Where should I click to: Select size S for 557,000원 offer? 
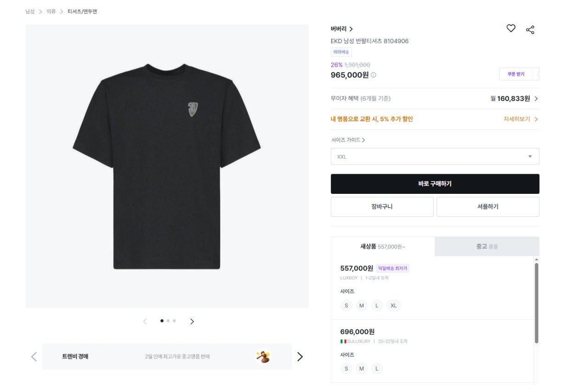click(346, 306)
